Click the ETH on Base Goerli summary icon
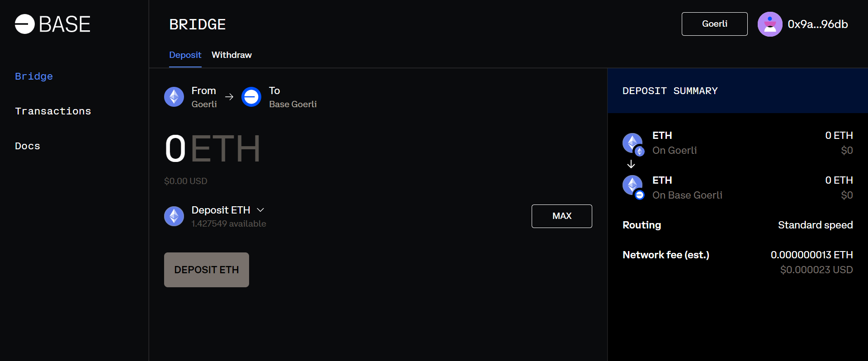 (633, 188)
